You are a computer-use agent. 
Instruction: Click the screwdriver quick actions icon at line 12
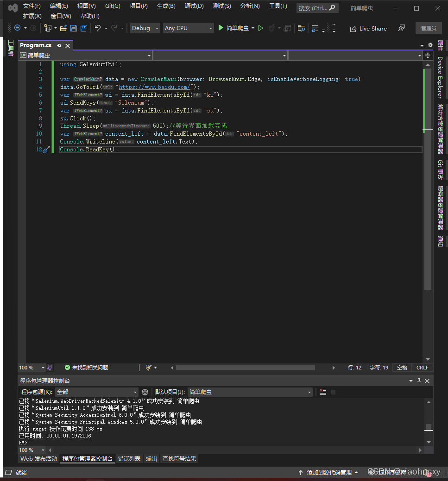(x=46, y=150)
